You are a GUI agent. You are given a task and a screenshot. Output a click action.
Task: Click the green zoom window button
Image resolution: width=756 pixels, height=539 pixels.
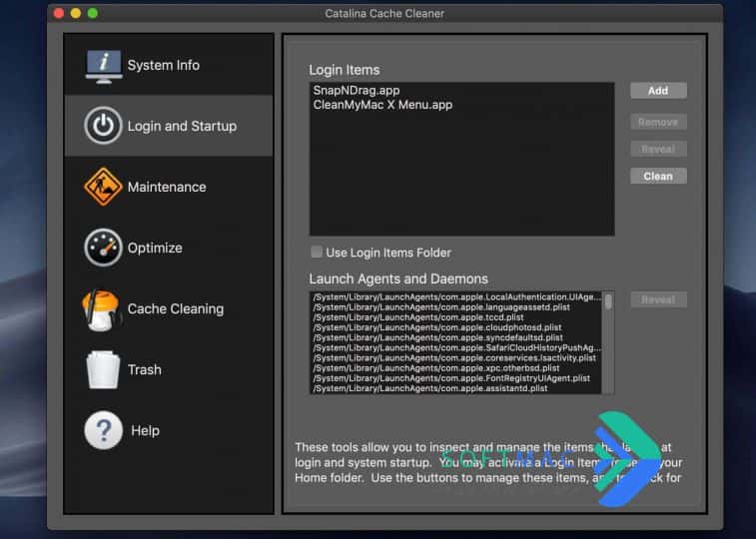93,13
